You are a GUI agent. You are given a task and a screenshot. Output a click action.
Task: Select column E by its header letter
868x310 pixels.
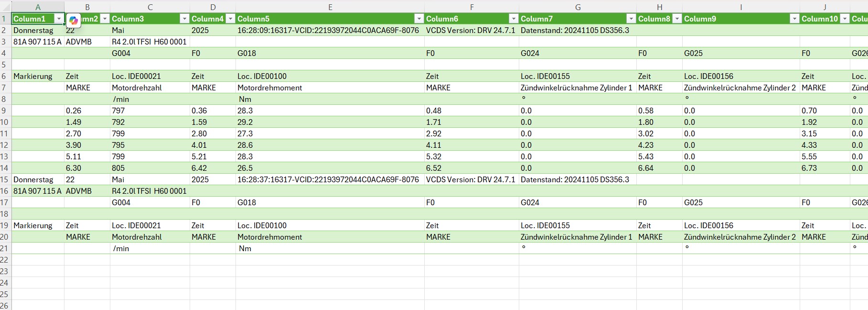click(x=330, y=7)
